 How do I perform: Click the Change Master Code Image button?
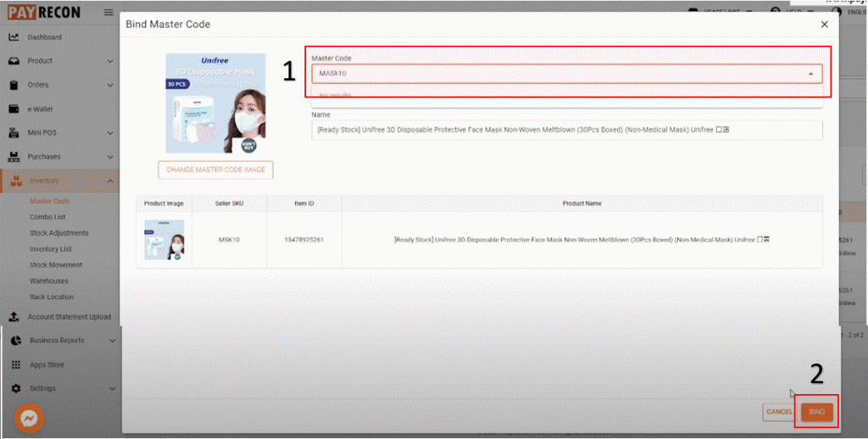pos(215,170)
